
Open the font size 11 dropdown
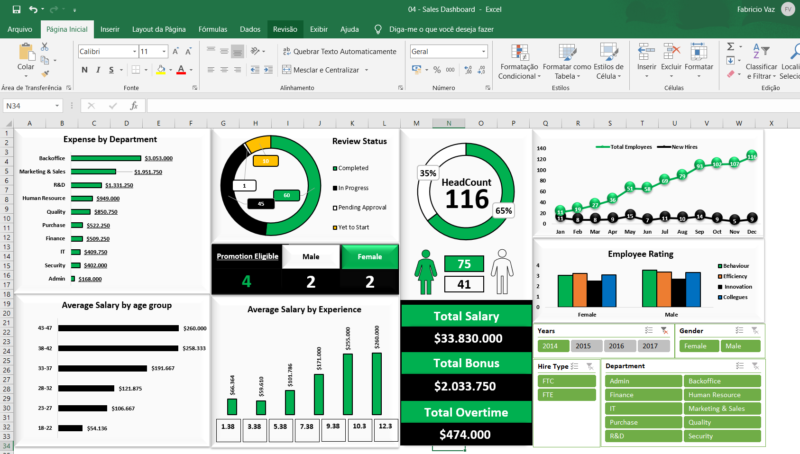coord(164,52)
